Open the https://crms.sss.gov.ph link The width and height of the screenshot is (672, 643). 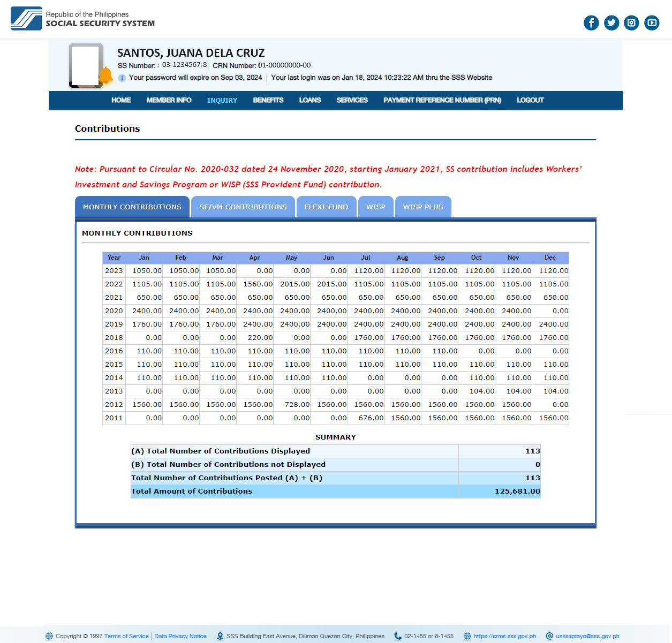[505, 636]
